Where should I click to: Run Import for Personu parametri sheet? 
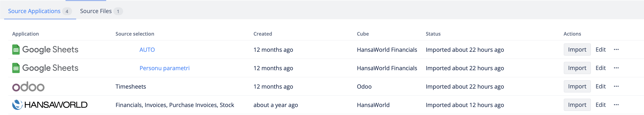click(x=577, y=68)
